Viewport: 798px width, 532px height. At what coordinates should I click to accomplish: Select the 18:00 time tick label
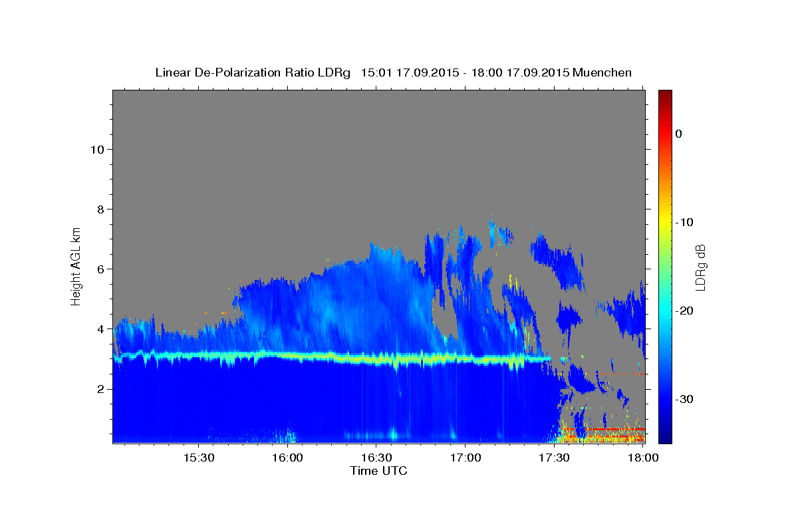pos(642,458)
